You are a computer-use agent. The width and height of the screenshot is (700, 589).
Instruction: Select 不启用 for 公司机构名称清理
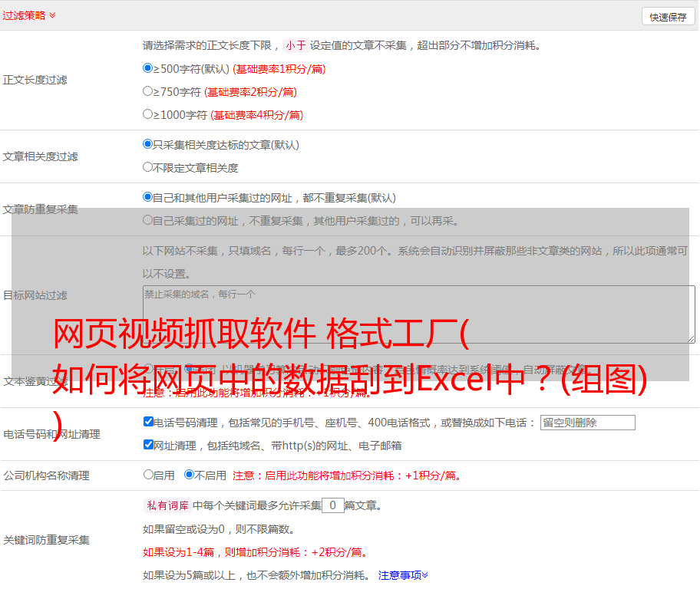pyautogui.click(x=189, y=475)
